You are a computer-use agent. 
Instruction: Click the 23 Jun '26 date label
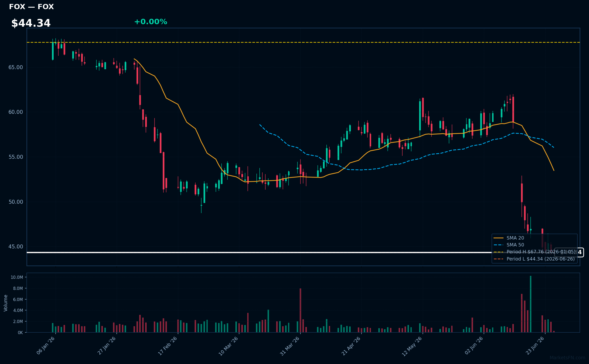(535, 345)
